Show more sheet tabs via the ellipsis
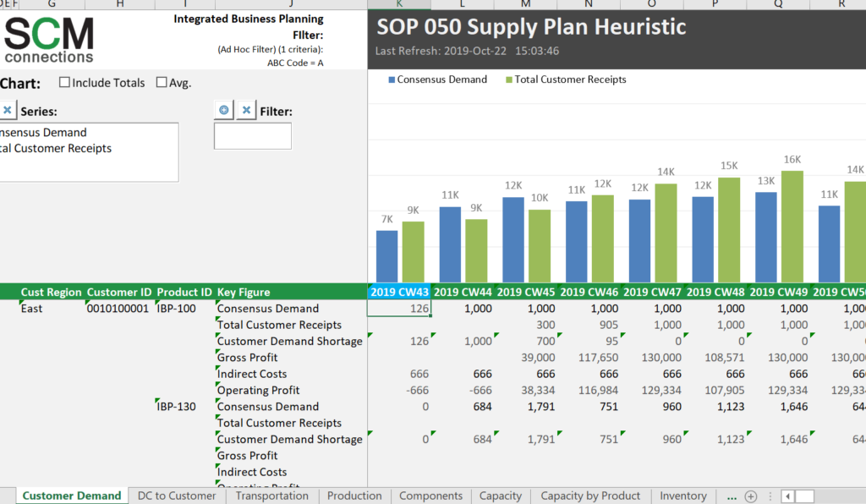This screenshot has width=866, height=504. [x=732, y=496]
